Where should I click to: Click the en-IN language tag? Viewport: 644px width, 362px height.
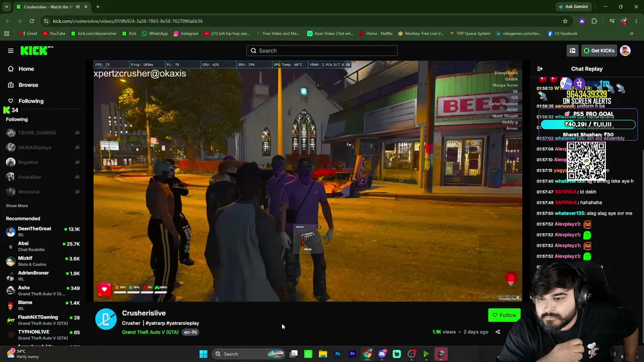(190, 332)
